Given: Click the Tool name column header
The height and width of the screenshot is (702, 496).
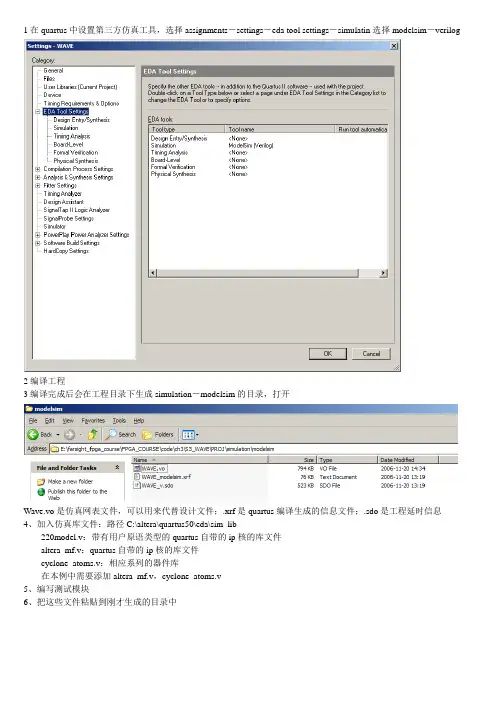Looking at the screenshot, I should coord(280,129).
